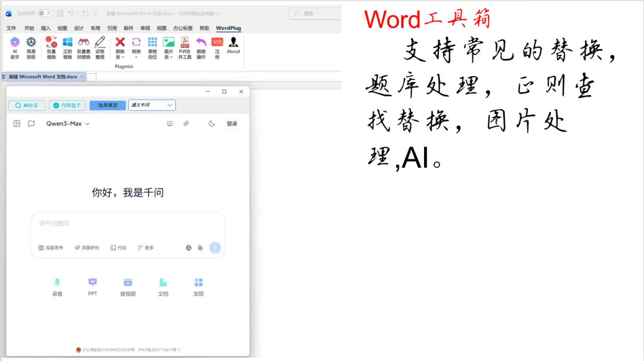
Task: Start a new chat with the bubble icon
Action: pos(32,123)
